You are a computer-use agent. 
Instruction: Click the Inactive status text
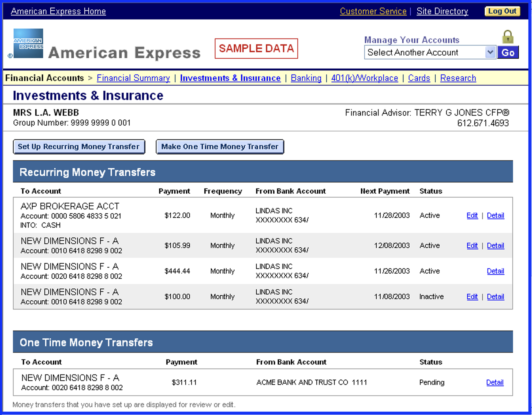(x=431, y=297)
